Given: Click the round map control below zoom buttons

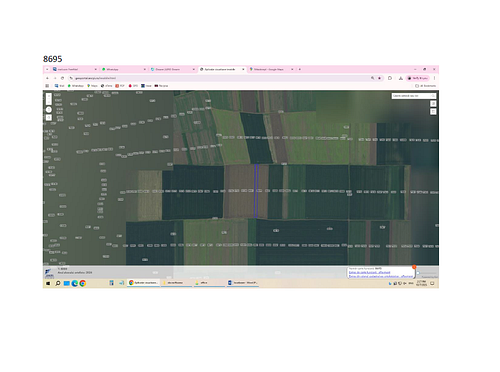Looking at the screenshot, I should tap(49, 110).
